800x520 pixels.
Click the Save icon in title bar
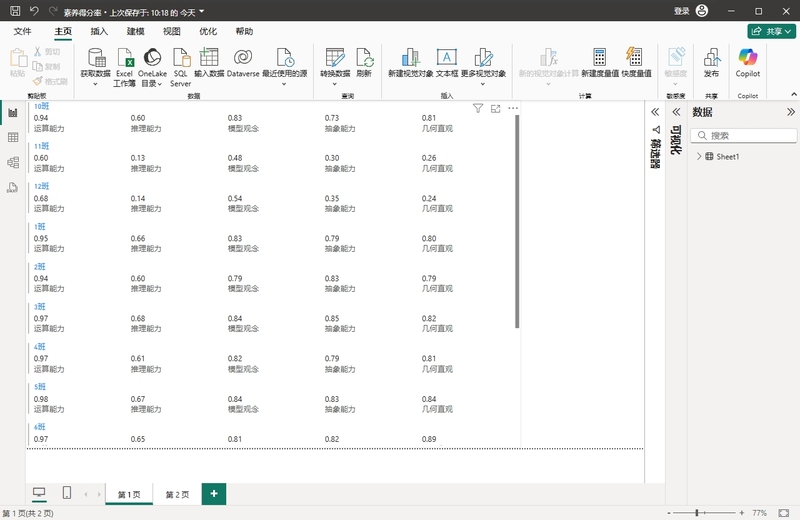pos(15,11)
